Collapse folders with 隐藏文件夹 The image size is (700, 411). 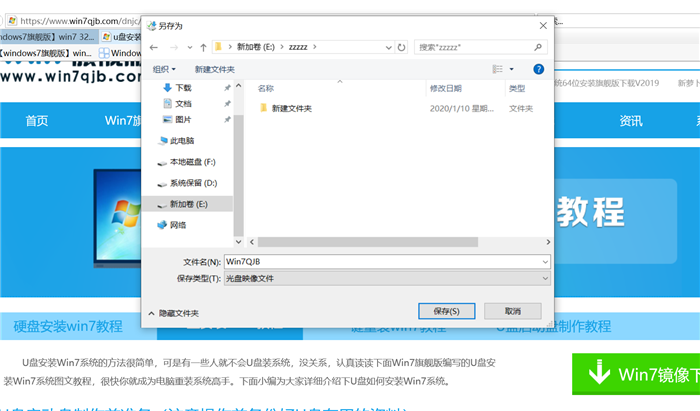pyautogui.click(x=173, y=313)
